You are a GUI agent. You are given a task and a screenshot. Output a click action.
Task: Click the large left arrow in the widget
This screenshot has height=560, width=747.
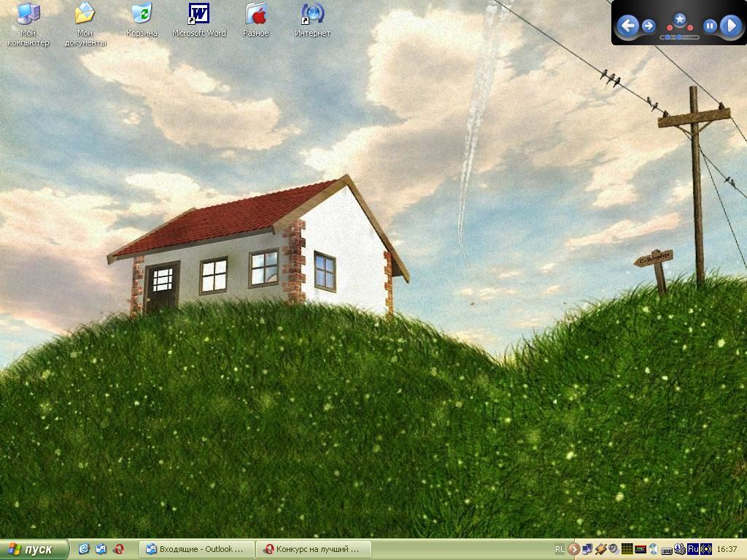[628, 26]
